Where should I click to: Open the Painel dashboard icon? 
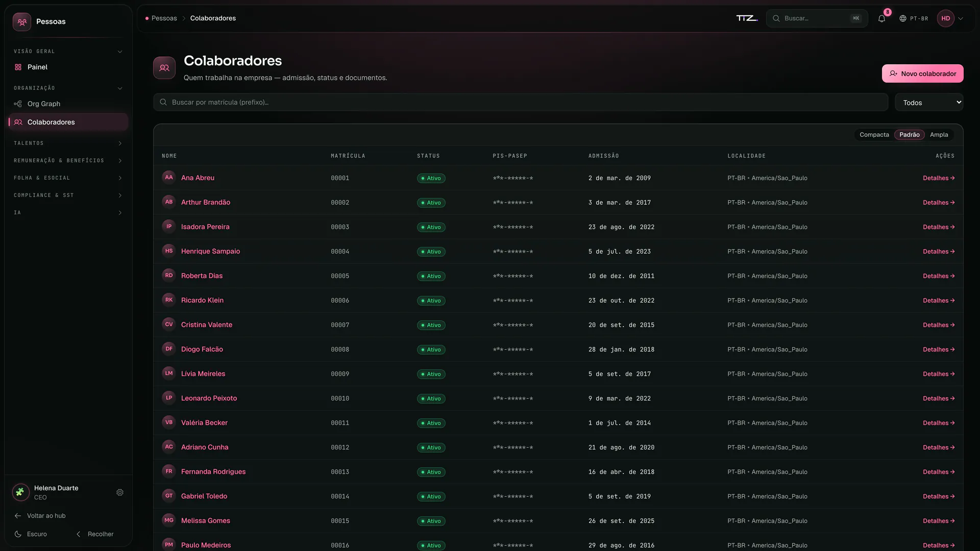pyautogui.click(x=18, y=67)
